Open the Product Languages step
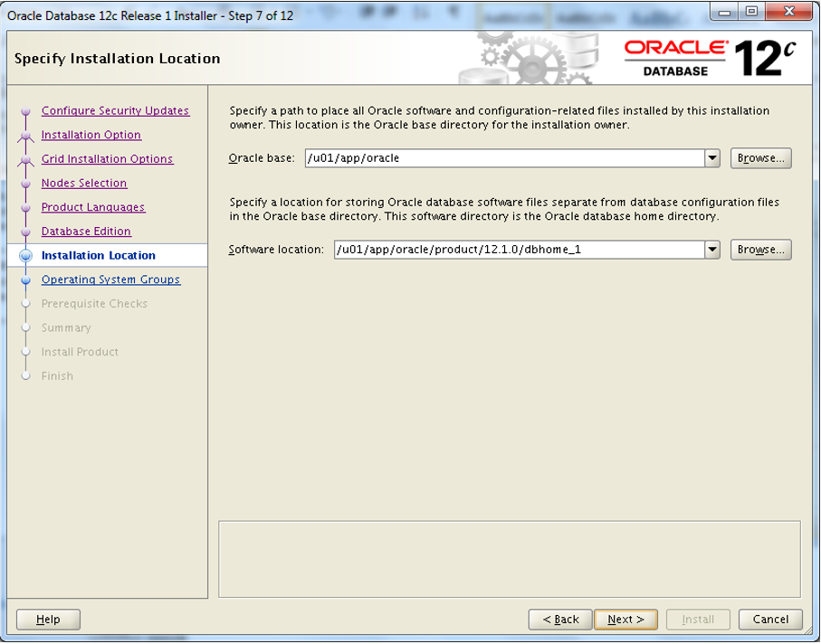821x644 pixels. pos(93,207)
